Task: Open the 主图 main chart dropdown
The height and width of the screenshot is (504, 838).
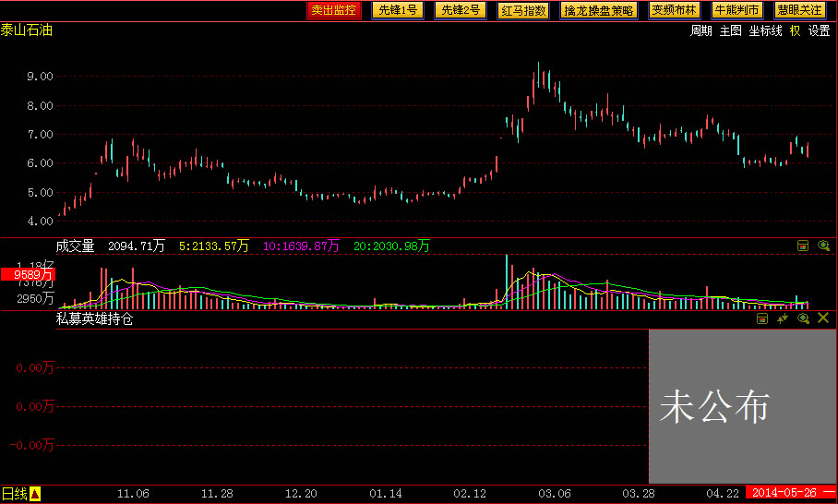Action: tap(730, 30)
